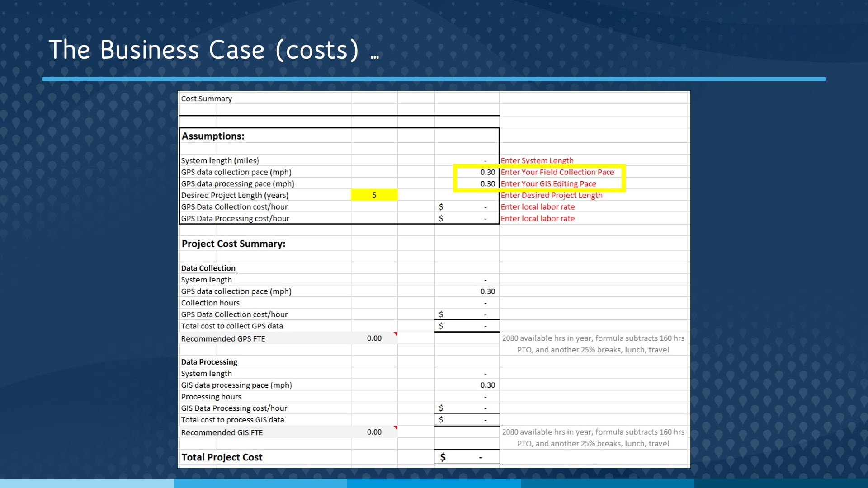Select the underlined 'Data Collection' heading
Viewport: 868px width, 488px height.
click(x=208, y=268)
